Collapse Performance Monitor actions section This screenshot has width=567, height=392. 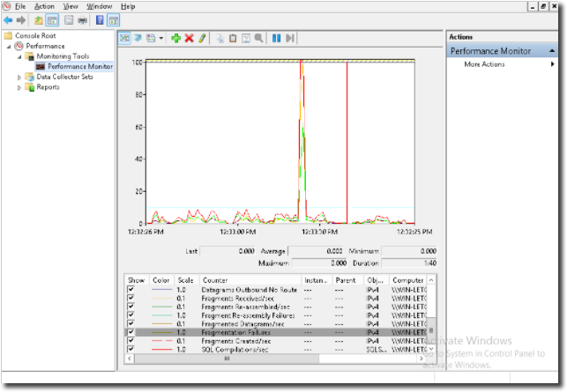coord(552,51)
